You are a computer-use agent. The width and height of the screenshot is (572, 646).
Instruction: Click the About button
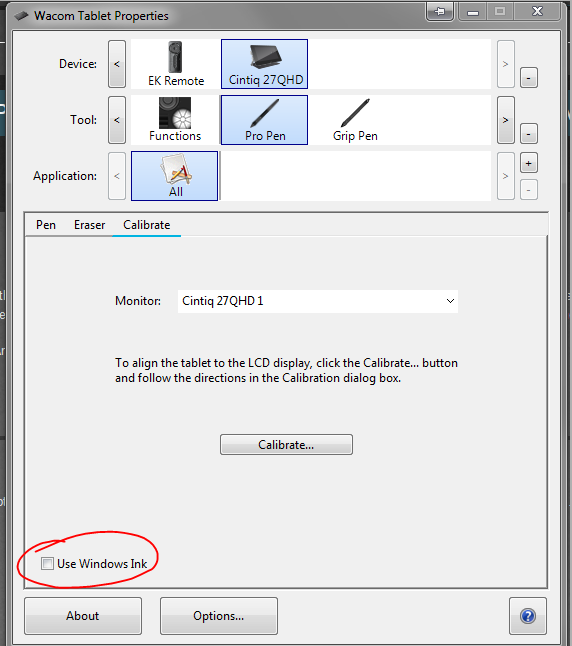(83, 616)
